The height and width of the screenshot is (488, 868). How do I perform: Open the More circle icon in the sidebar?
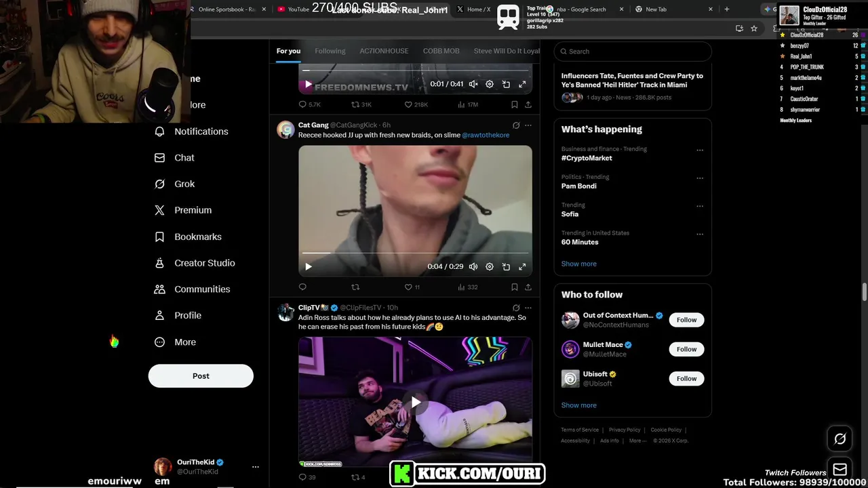click(x=159, y=342)
